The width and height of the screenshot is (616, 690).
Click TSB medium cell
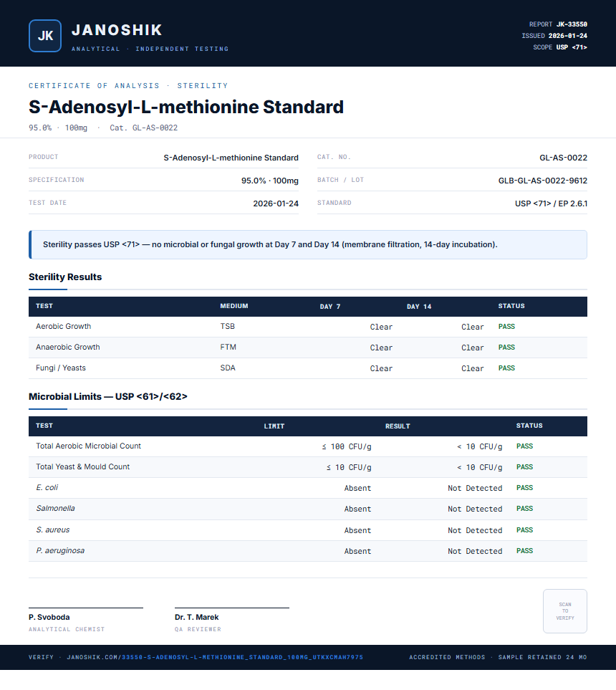228,326
